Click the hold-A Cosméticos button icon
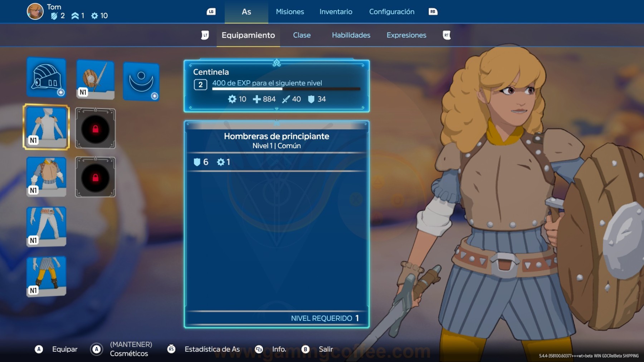The height and width of the screenshot is (362, 644). click(x=97, y=349)
